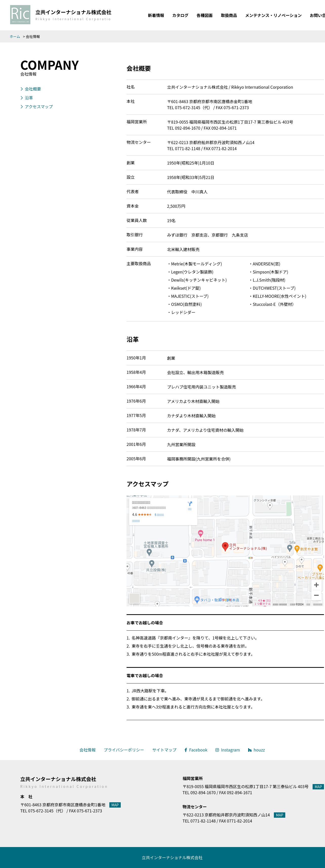Select the 土地家屋調査士 宮坂雅人事務所 map pin
This screenshot has height=868, width=325.
(149, 552)
